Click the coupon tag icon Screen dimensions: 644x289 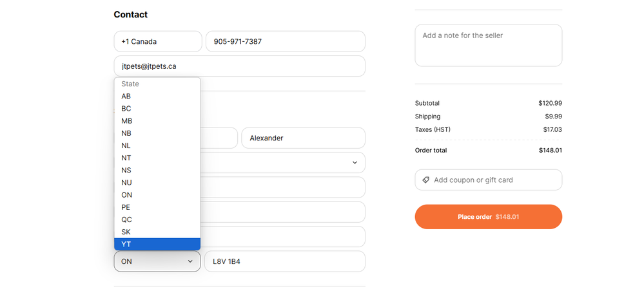click(425, 180)
